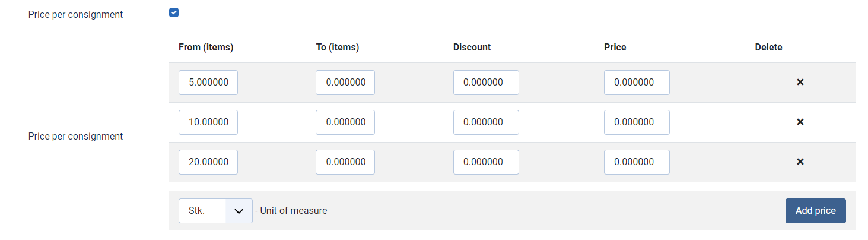Click the Price field in first row
Image resolution: width=868 pixels, height=240 pixels.
pos(637,83)
